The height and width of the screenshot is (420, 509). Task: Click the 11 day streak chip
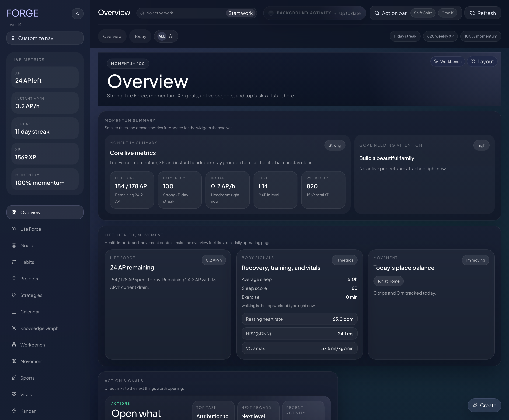click(x=405, y=36)
